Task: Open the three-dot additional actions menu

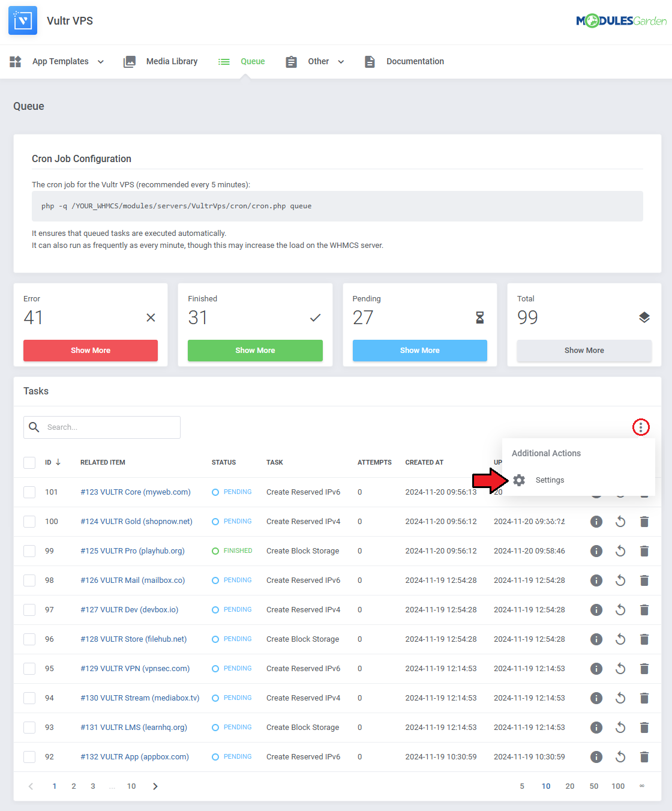Action: [641, 427]
